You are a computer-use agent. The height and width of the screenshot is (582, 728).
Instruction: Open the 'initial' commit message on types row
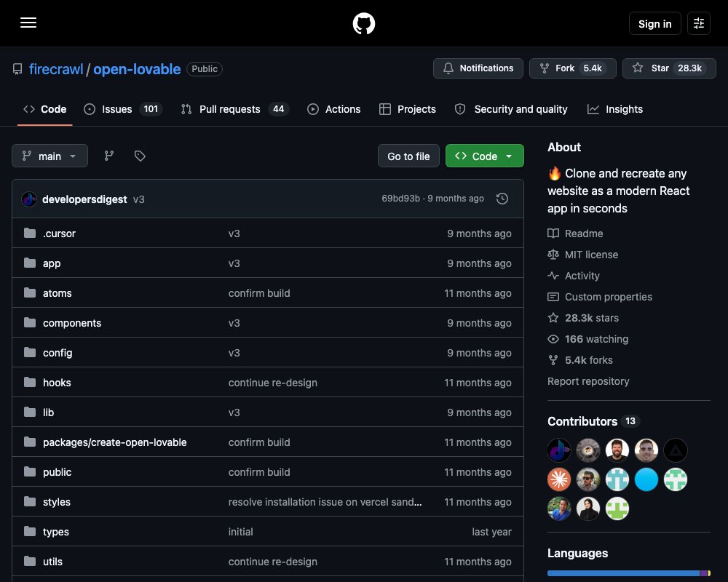240,532
